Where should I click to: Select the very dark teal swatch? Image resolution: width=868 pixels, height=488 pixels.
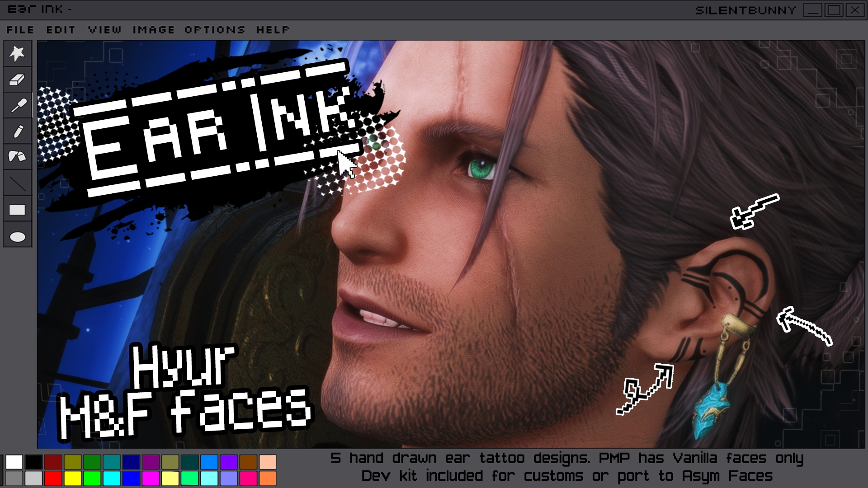click(189, 462)
